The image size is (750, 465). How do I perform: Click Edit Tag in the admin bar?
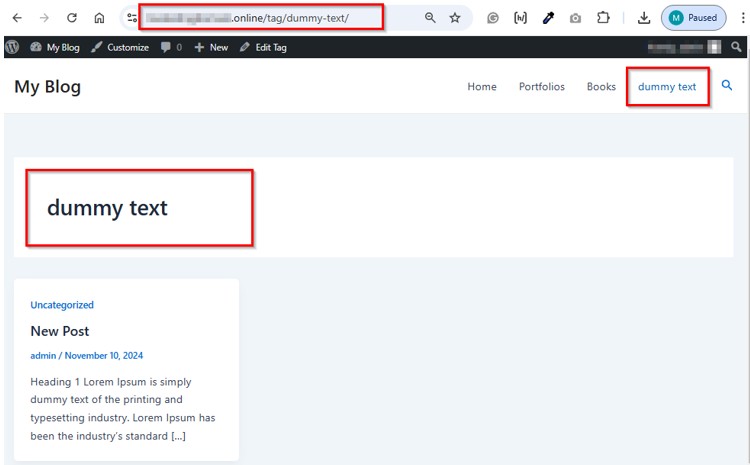(x=264, y=47)
